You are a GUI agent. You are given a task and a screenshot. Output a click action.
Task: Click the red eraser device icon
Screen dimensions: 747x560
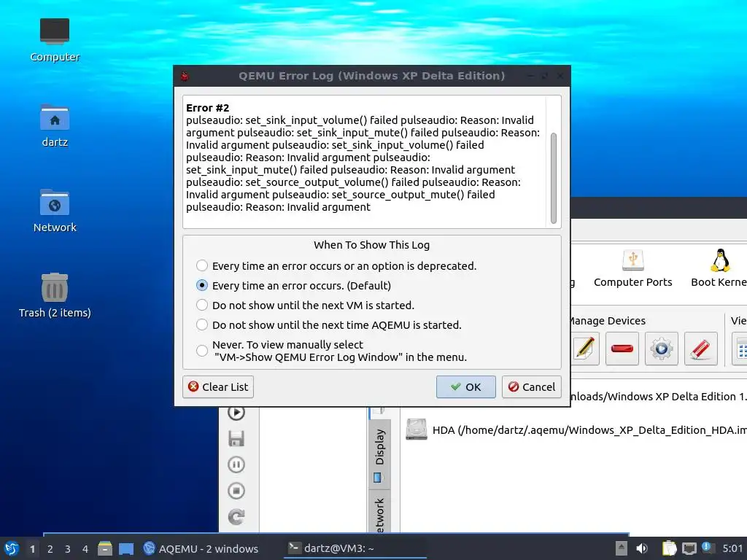(700, 349)
